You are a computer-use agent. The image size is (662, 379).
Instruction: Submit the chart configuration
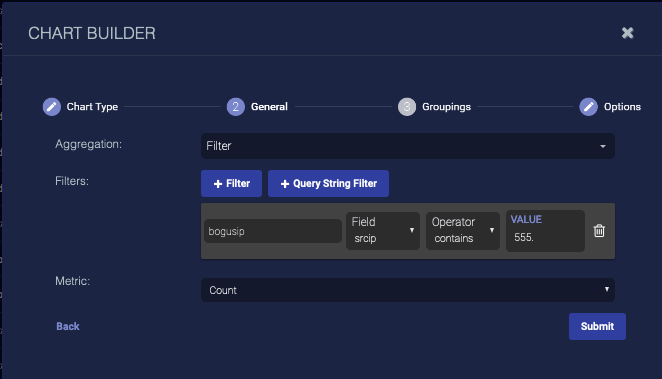point(597,326)
